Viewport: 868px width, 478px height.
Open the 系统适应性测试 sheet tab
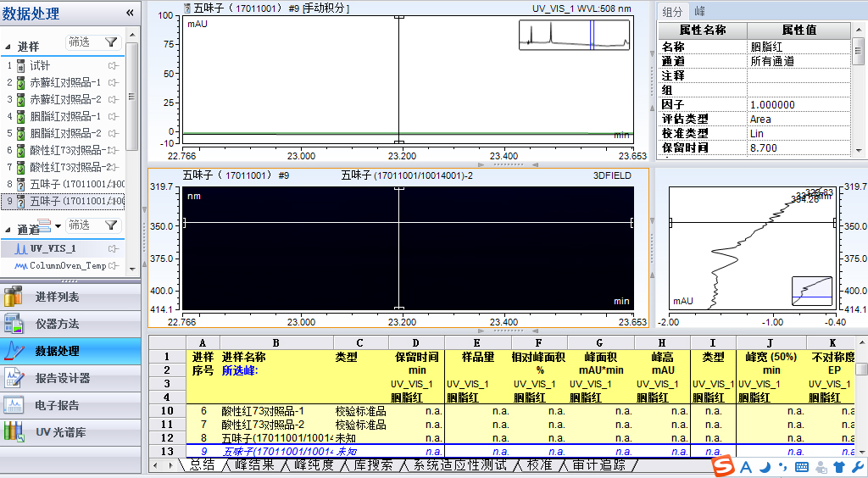[x=459, y=464]
